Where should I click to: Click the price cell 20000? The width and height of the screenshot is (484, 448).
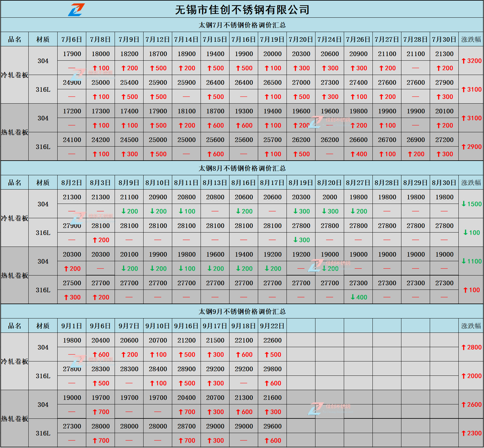[272, 54]
